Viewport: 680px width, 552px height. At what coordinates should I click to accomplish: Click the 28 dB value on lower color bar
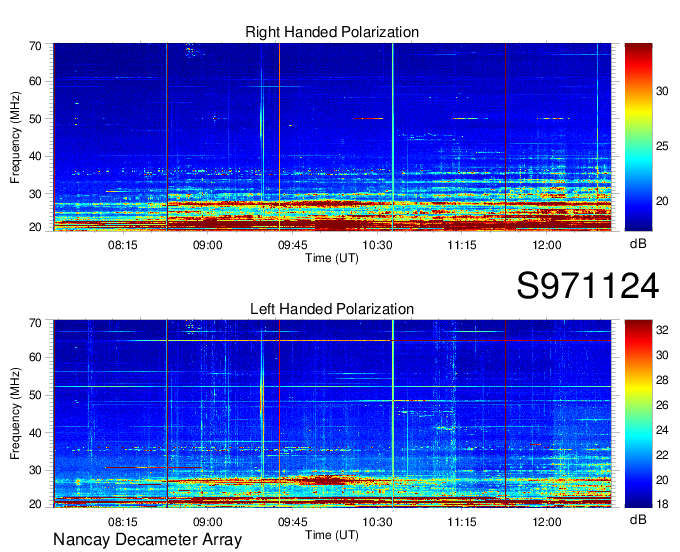click(x=662, y=380)
